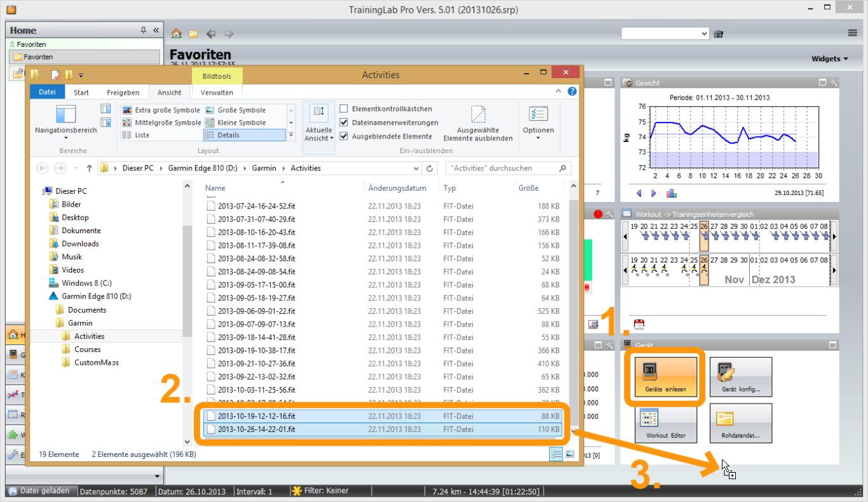The height and width of the screenshot is (502, 868).
Task: Toggle the Ausgeblendete Elemente checkbox
Action: pos(344,136)
